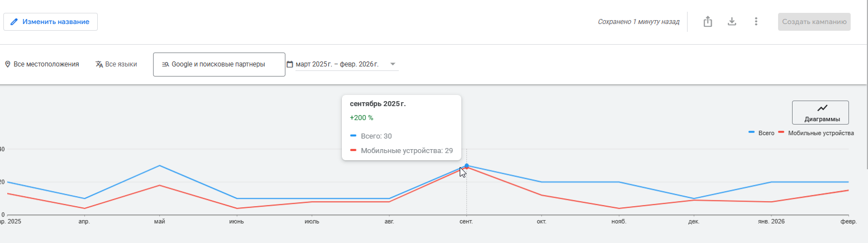The height and width of the screenshot is (243, 868).
Task: Open Google и поисковые партнеры network selector
Action: [x=219, y=64]
